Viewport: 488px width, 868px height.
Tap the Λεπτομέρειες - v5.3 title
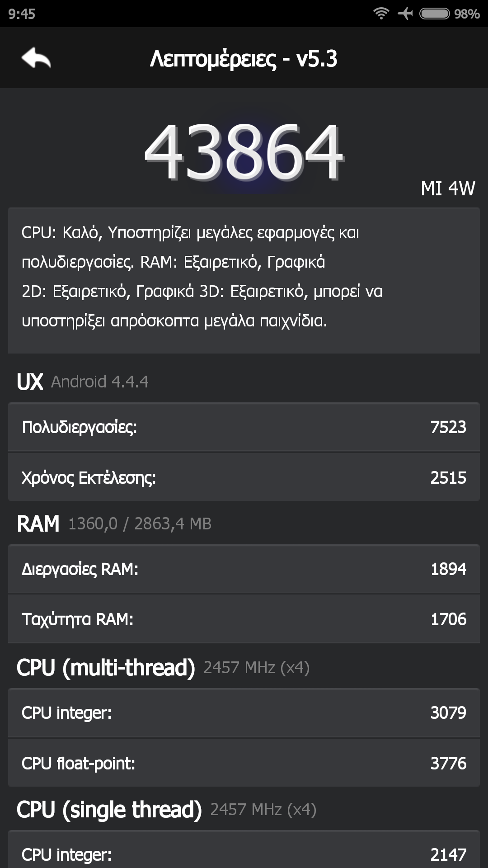(244, 59)
